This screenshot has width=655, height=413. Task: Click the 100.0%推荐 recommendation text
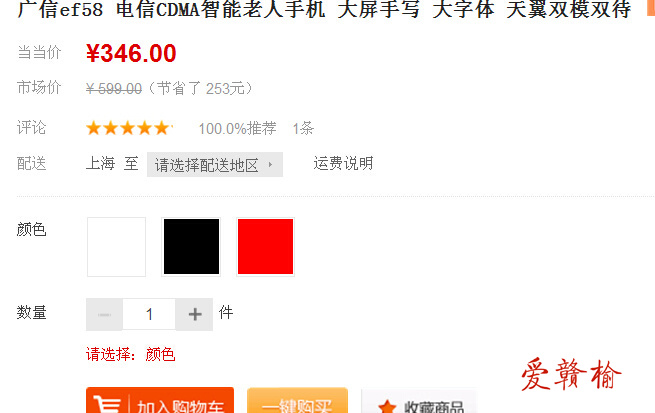pos(237,128)
